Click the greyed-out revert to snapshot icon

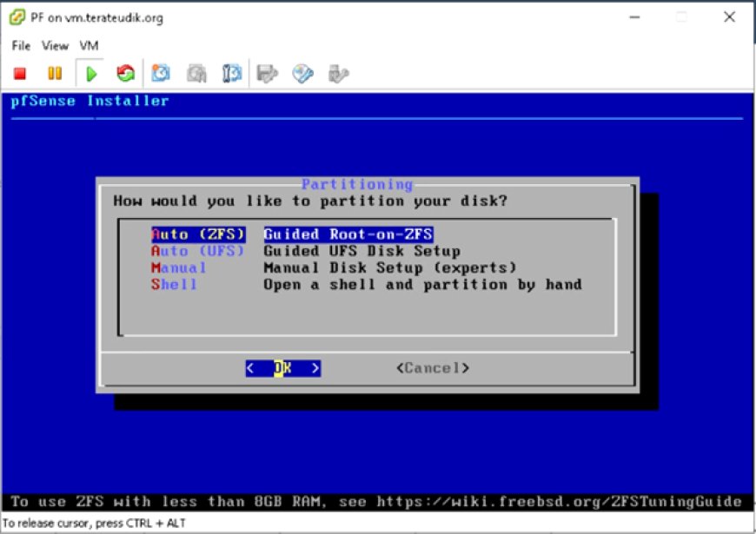point(196,74)
